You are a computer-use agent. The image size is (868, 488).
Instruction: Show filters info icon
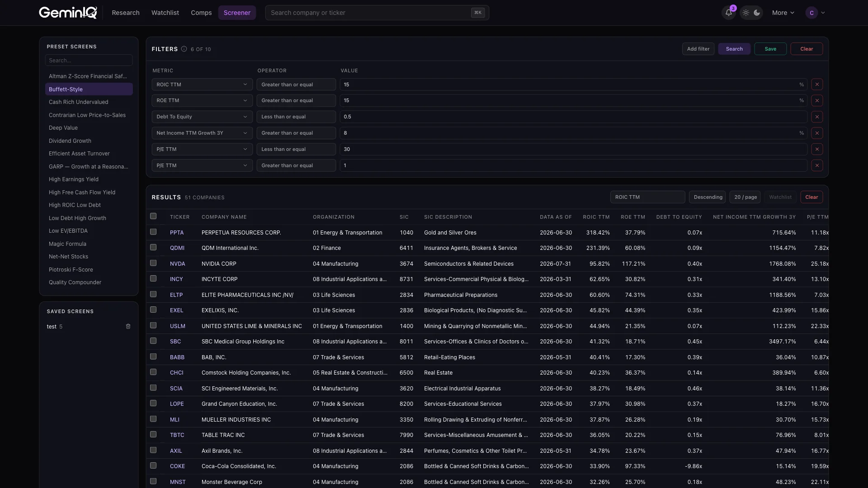(184, 49)
